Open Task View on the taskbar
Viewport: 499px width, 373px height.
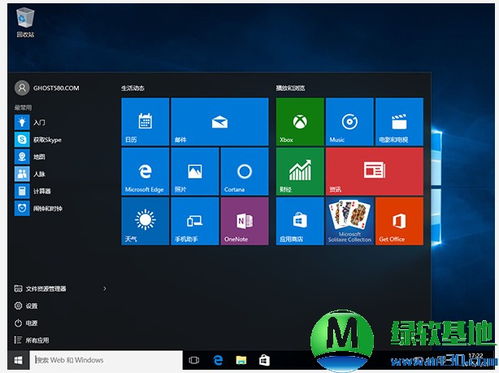(194, 360)
